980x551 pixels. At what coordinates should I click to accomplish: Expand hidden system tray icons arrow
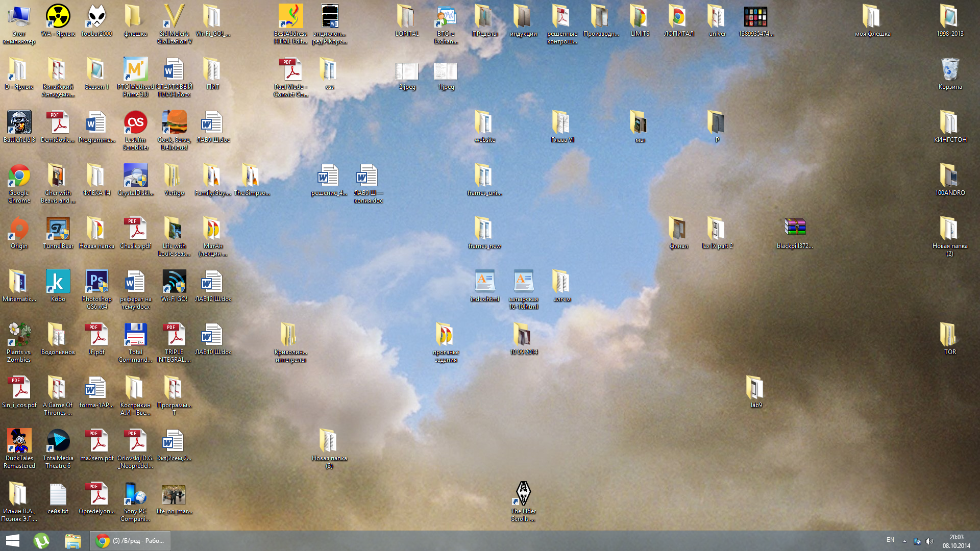[x=904, y=541]
